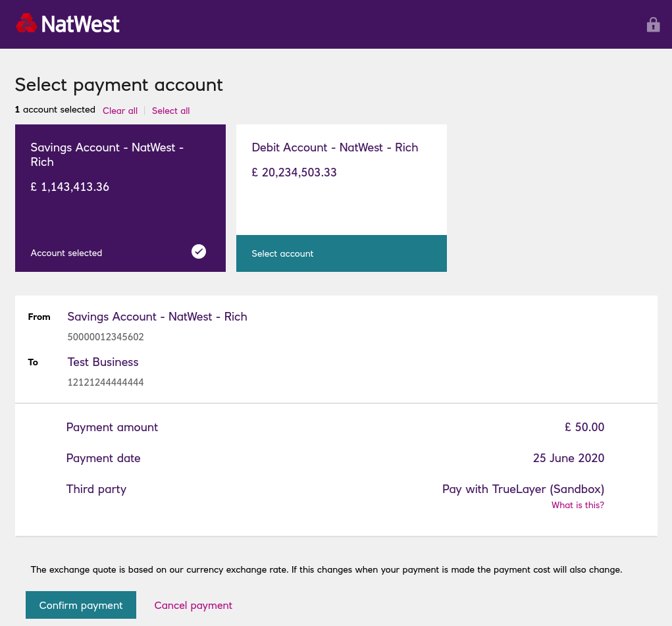The height and width of the screenshot is (626, 672).
Task: Click the NatWest logo icon
Action: (x=26, y=23)
